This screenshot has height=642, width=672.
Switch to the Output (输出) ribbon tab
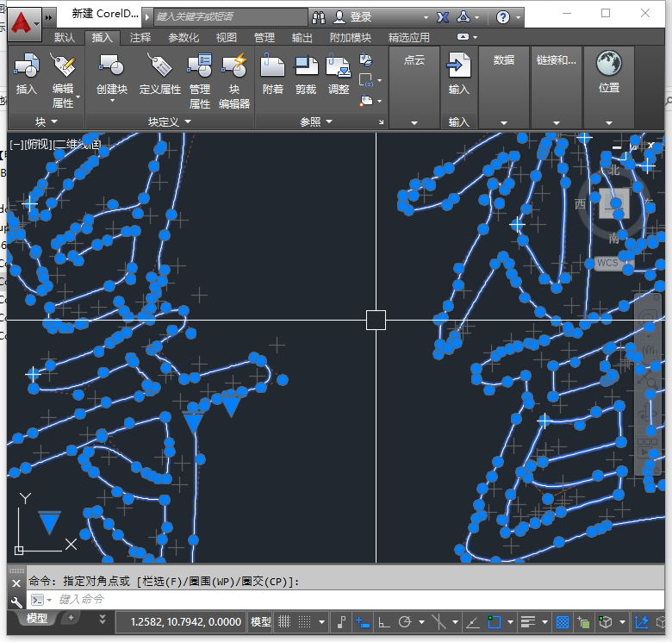(x=302, y=38)
